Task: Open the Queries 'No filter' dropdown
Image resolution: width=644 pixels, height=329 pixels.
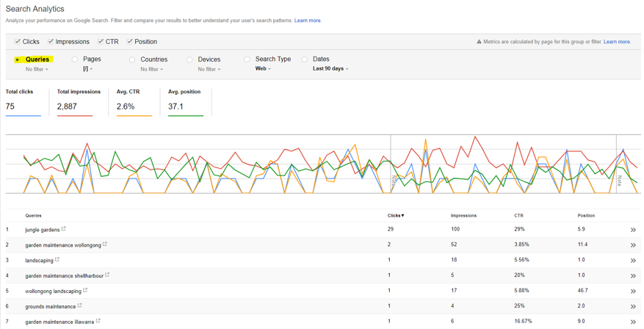Action: pos(37,70)
